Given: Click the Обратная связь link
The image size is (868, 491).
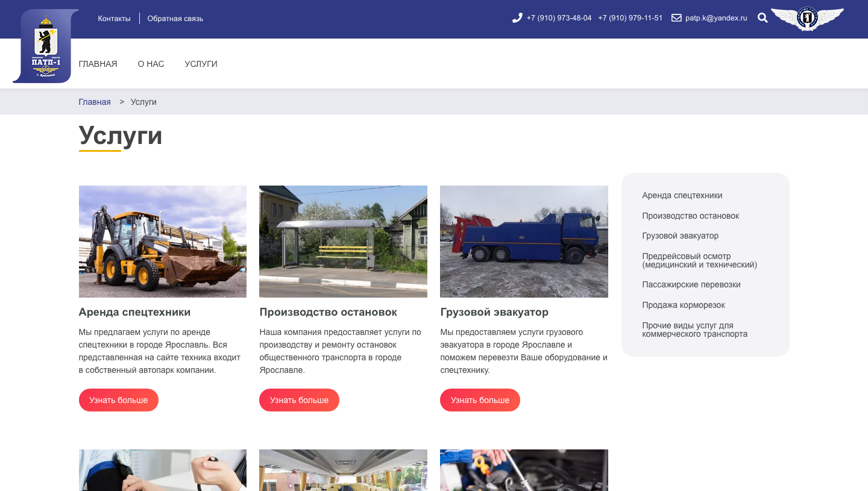Looking at the screenshot, I should tap(175, 18).
